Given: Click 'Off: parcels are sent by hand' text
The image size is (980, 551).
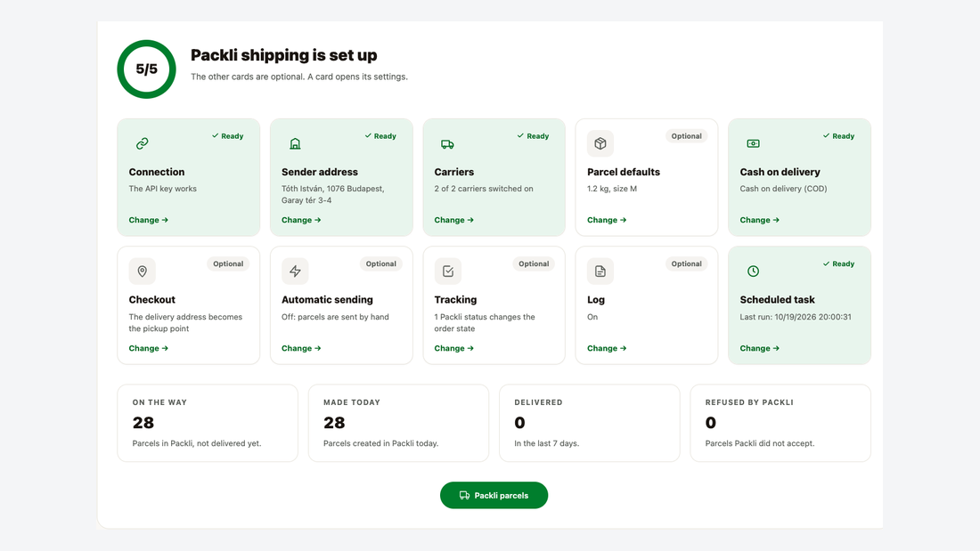Looking at the screenshot, I should coord(335,317).
